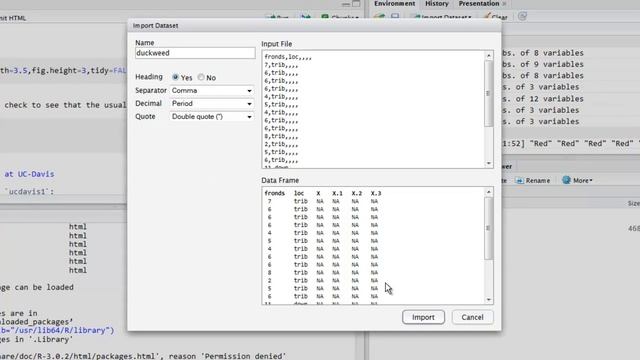Click Input File scrollbar down arrow

tap(489, 163)
